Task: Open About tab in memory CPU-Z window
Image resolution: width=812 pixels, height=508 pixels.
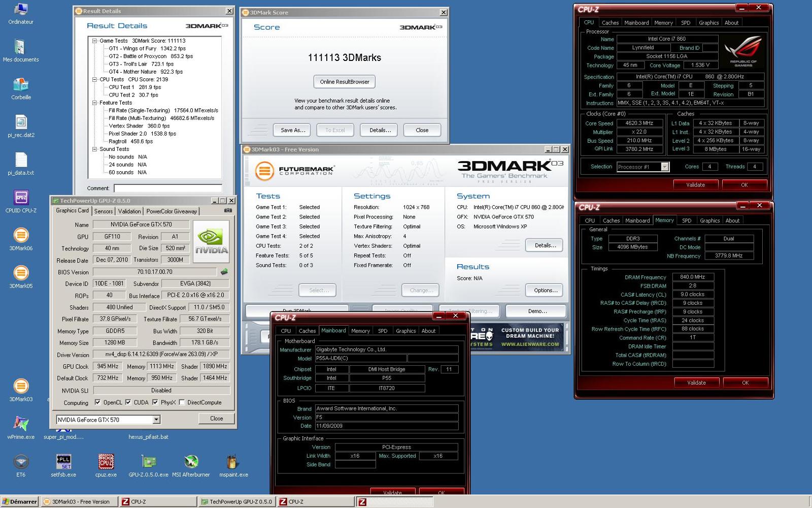Action: [732, 220]
